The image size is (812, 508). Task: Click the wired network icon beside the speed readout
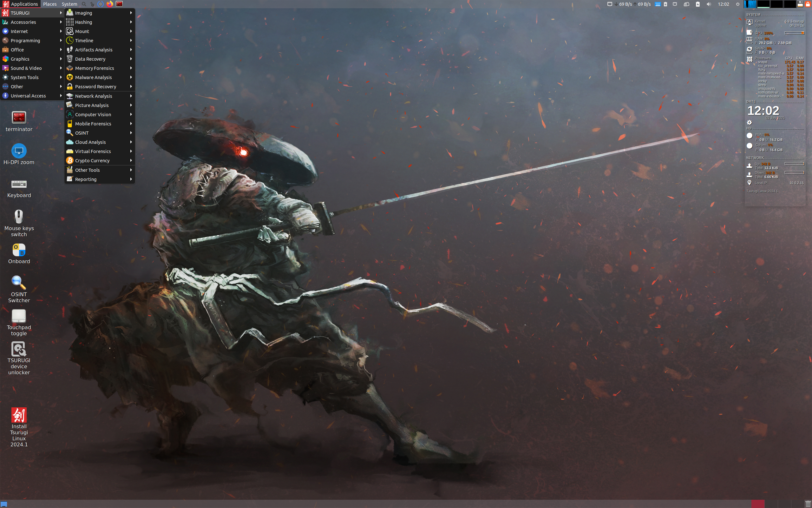[x=610, y=4]
